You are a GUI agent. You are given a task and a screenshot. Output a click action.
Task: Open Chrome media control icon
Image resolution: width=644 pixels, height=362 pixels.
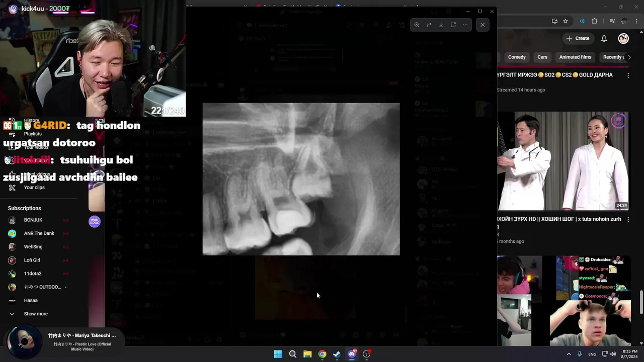[x=612, y=21]
